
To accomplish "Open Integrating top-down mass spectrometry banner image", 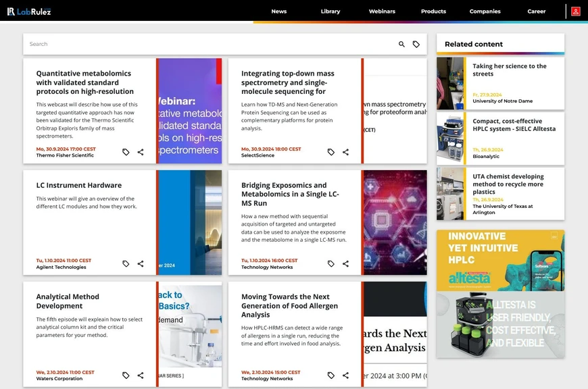I will [394, 111].
